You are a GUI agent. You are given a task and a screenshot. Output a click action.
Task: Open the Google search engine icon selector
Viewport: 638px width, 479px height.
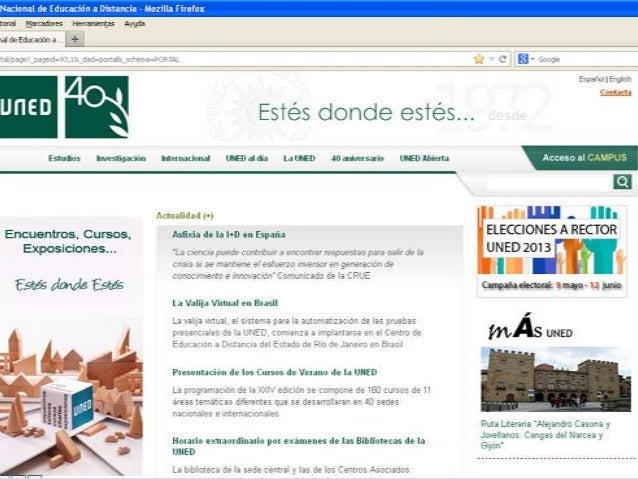[526, 59]
